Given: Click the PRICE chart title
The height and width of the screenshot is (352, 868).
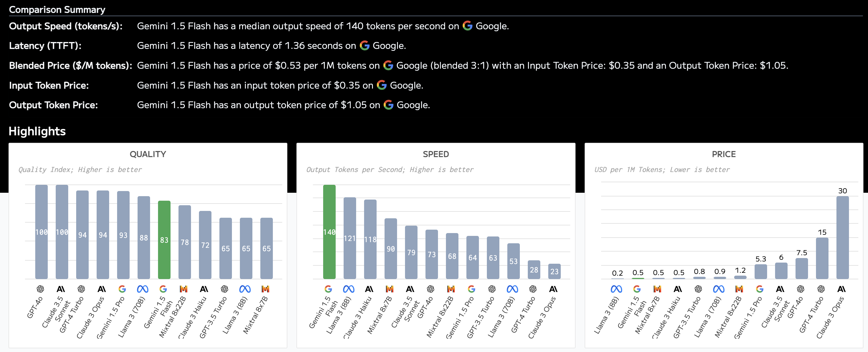Looking at the screenshot, I should coord(723,154).
